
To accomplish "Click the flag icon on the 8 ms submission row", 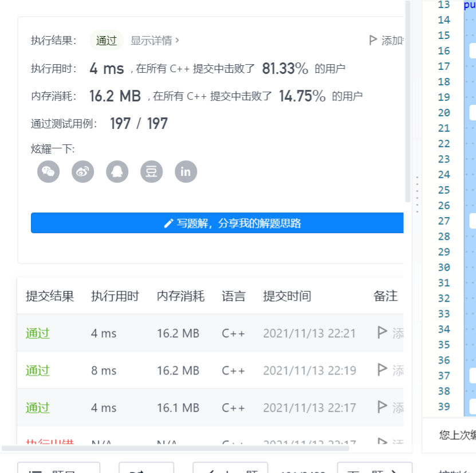I will [381, 370].
